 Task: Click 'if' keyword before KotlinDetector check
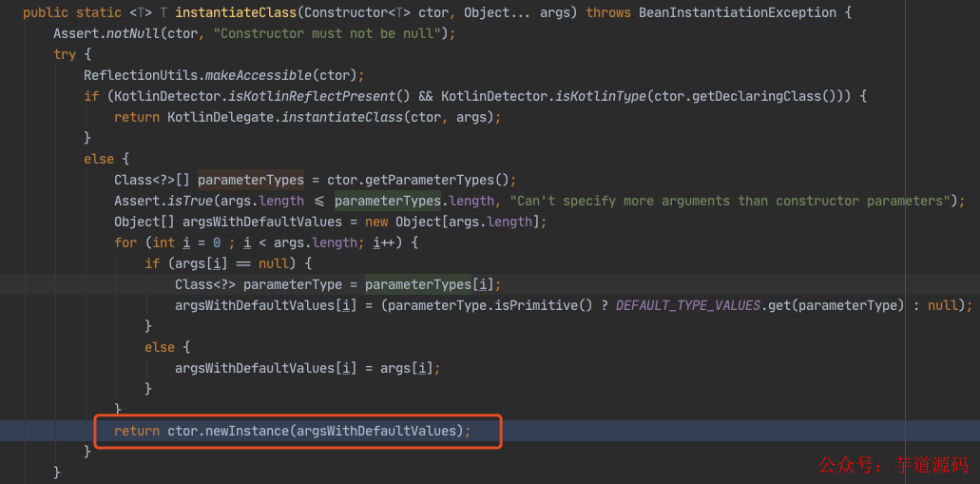91,96
